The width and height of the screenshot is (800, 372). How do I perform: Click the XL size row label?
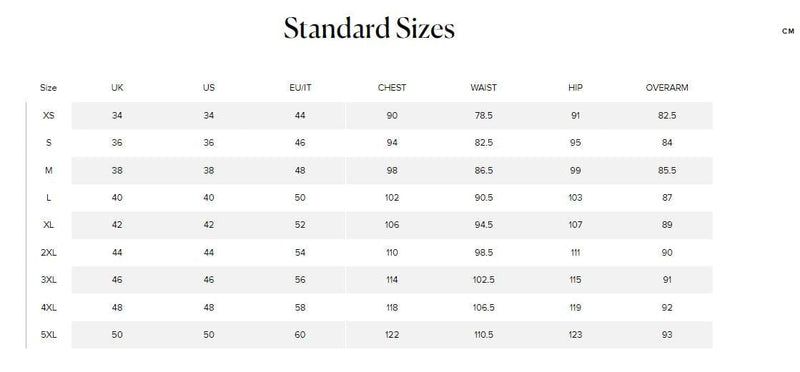(48, 225)
